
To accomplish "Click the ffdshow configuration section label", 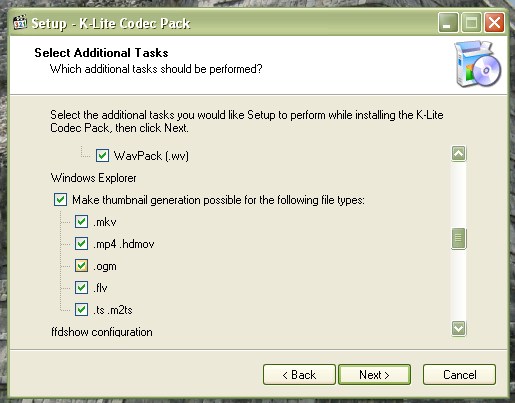I will click(x=102, y=332).
